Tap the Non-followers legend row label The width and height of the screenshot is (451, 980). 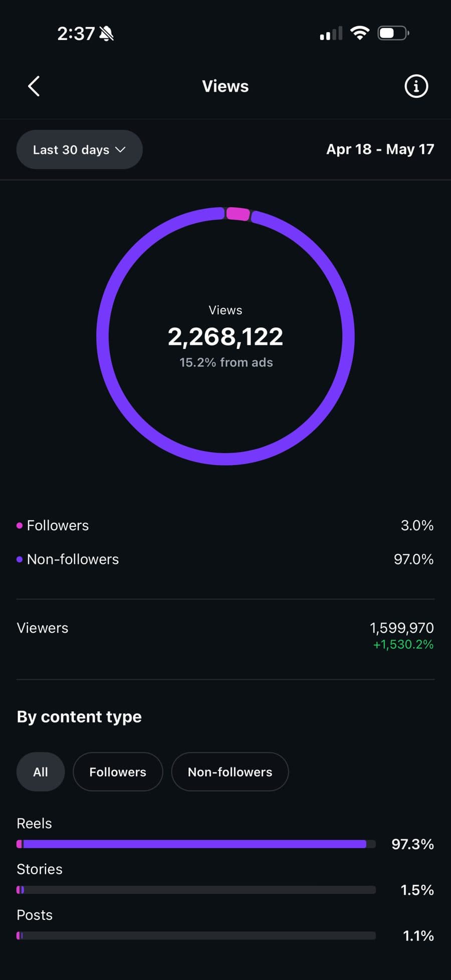pos(73,559)
